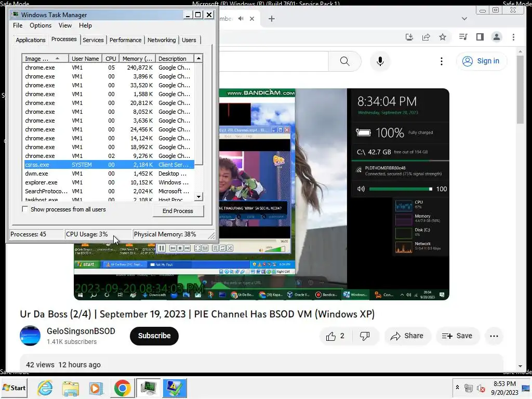The height and width of the screenshot is (399, 532).
Task: Sort processes by User Name column
Action: 85,58
